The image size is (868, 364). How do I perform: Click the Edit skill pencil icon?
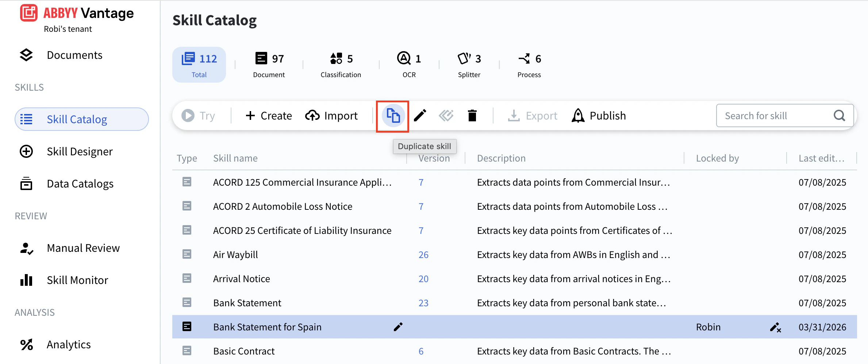click(420, 115)
